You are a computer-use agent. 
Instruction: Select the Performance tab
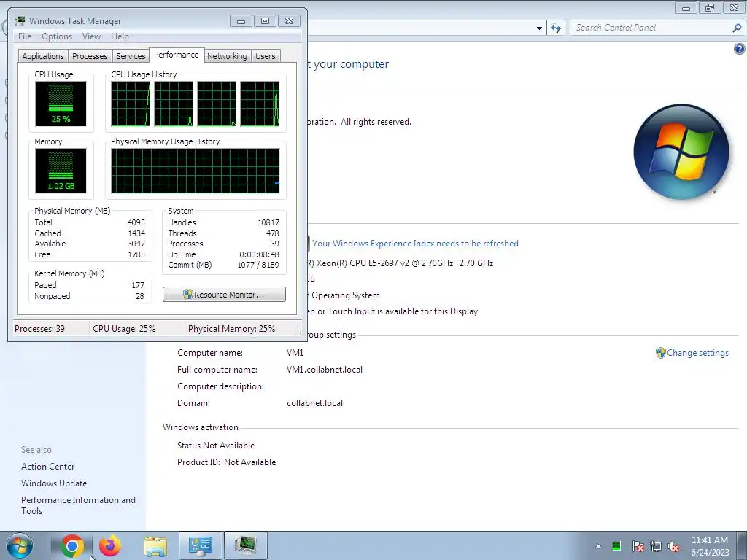click(177, 55)
